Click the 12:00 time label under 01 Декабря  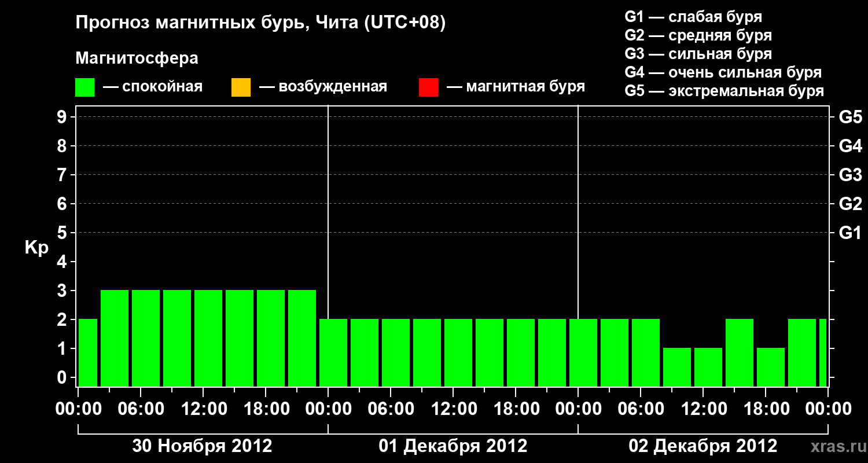(x=454, y=409)
